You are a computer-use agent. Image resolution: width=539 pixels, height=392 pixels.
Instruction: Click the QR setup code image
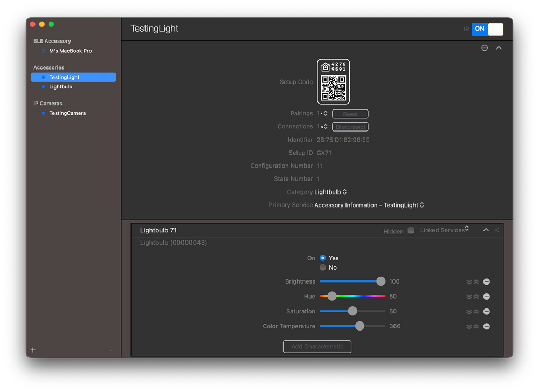333,81
